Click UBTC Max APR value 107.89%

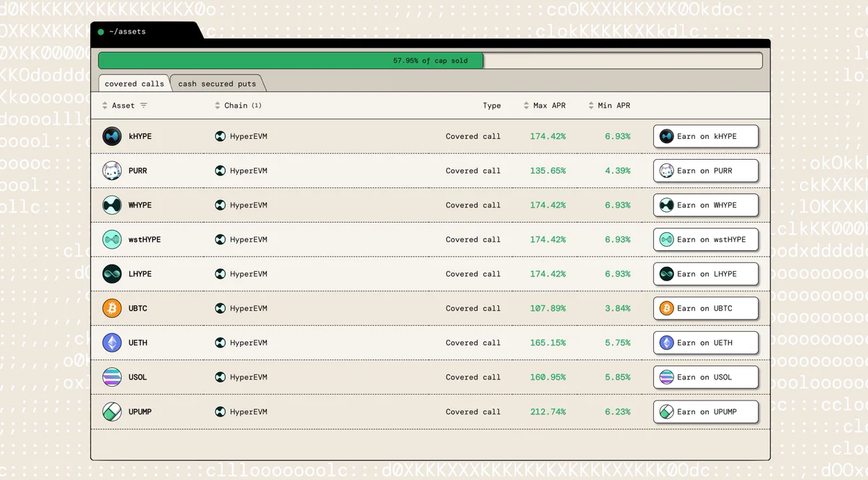tap(548, 308)
